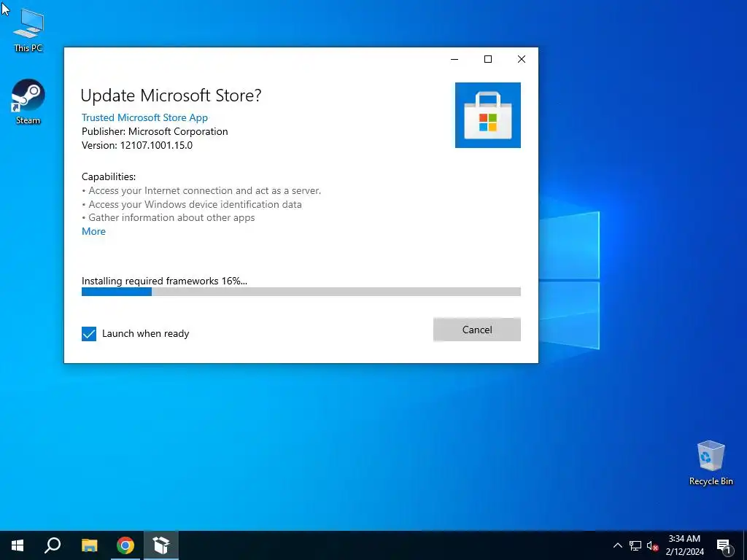
Task: Close the Update Microsoft Store dialog
Action: (x=522, y=59)
